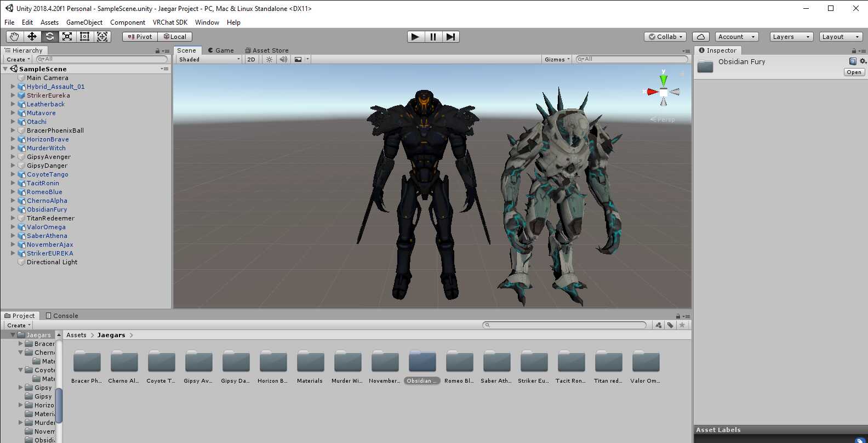
Task: Select the Hand tool in toolbar
Action: 14,37
